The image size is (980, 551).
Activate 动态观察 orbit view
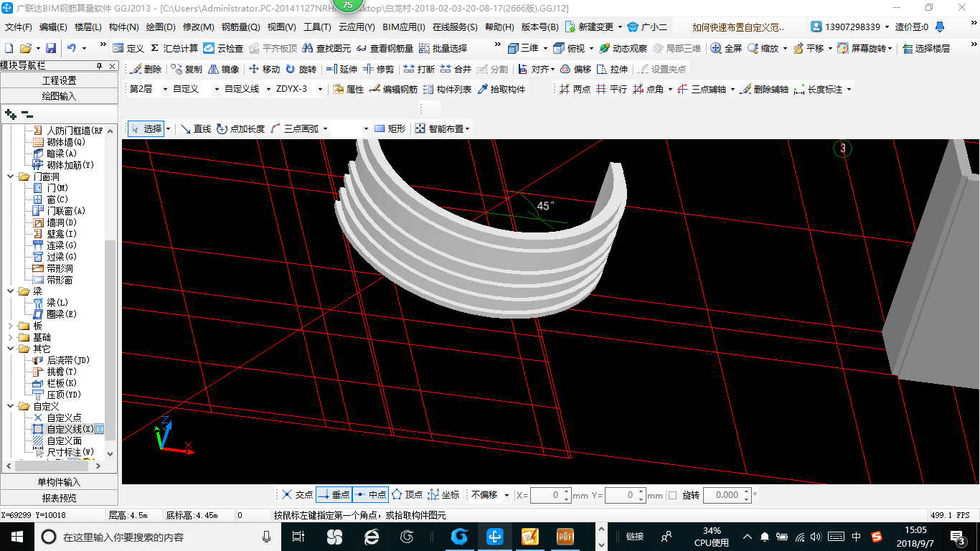[x=623, y=48]
